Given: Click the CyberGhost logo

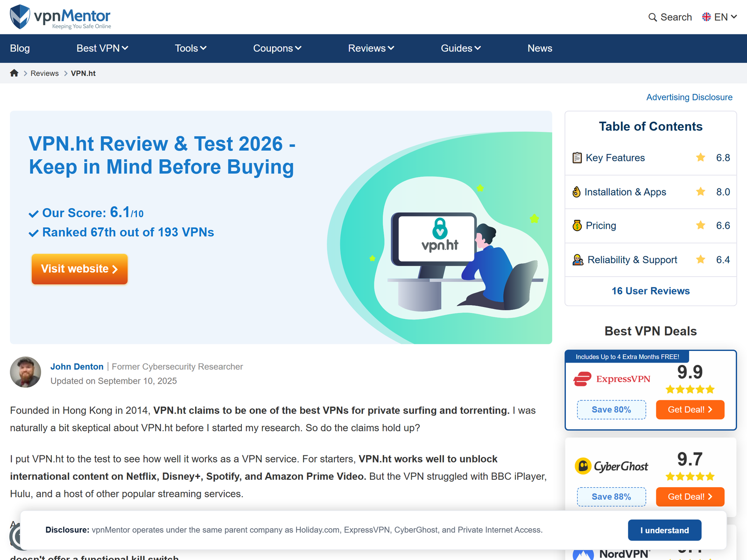Looking at the screenshot, I should 611,466.
